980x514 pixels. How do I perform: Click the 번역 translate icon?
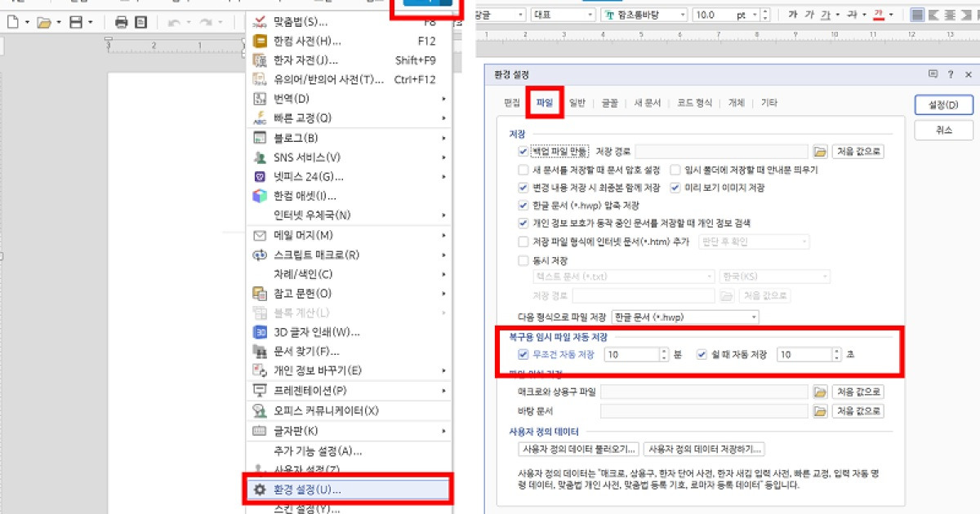(261, 99)
